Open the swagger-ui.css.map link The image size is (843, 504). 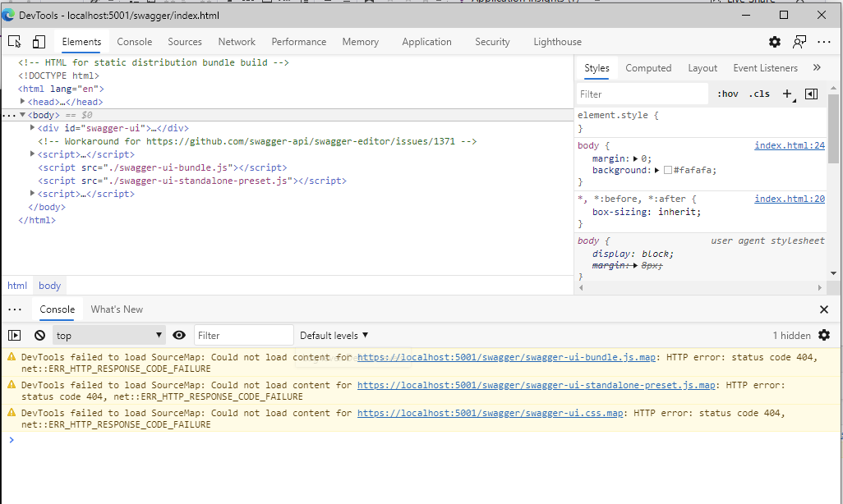point(491,413)
